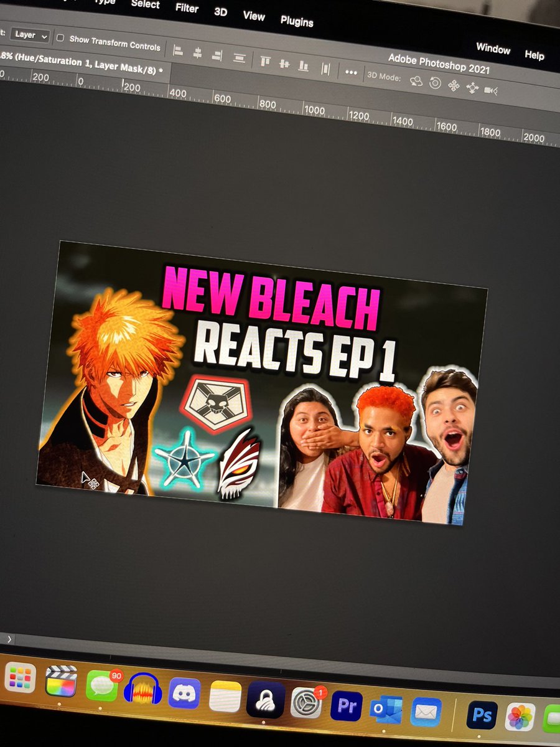Open Notes from the Dock
Screen dimensions: 560x747
[x=225, y=697]
